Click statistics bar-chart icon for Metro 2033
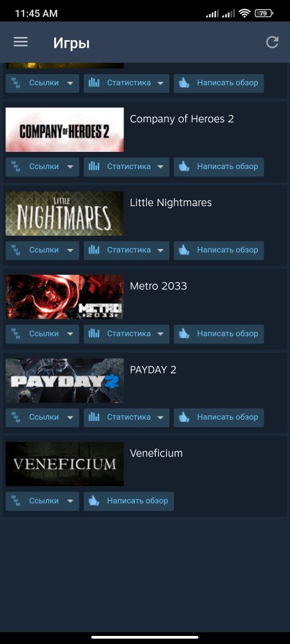The image size is (290, 644). (x=94, y=334)
